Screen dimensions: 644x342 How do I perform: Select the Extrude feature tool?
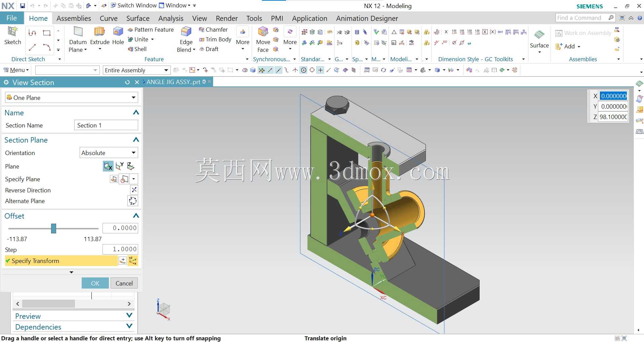99,35
